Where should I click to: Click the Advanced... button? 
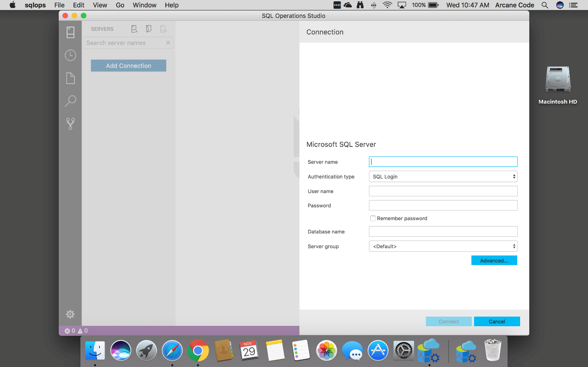click(x=494, y=260)
